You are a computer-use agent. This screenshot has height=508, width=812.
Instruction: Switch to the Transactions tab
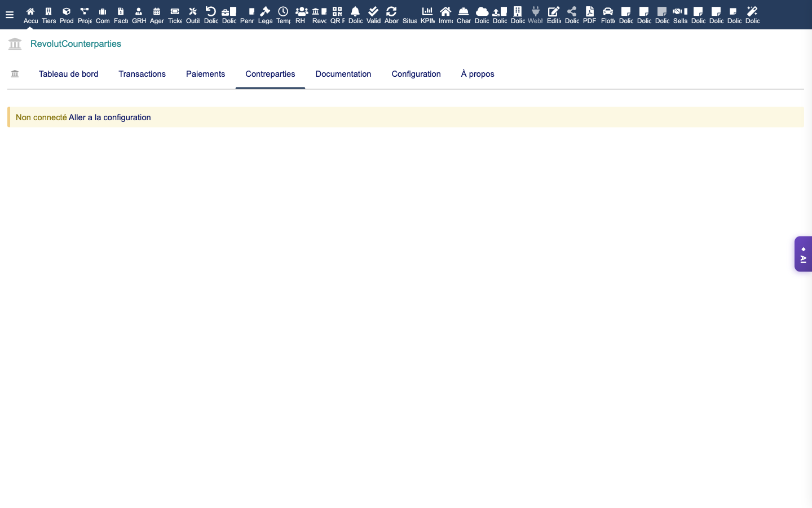[x=142, y=74]
